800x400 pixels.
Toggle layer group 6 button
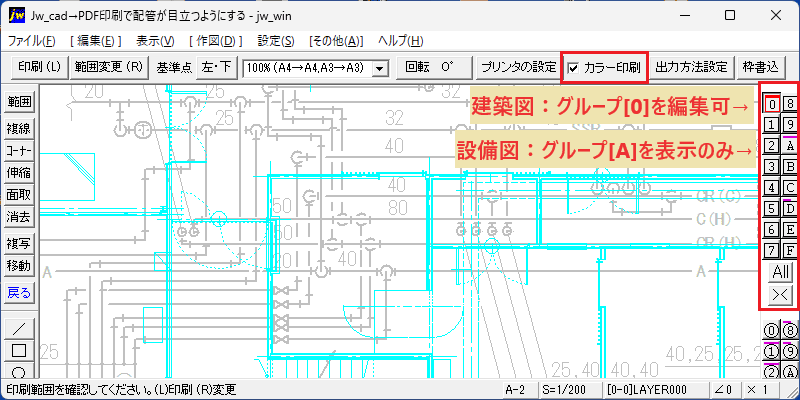pos(772,230)
